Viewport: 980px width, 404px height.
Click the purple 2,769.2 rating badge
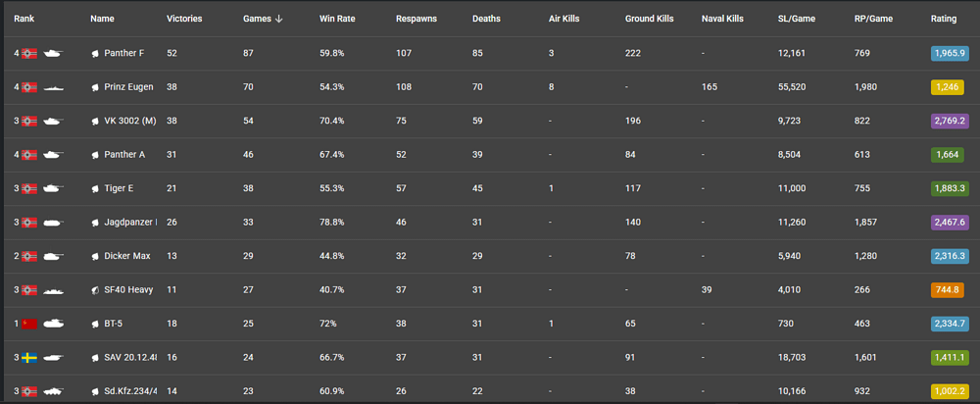(949, 122)
